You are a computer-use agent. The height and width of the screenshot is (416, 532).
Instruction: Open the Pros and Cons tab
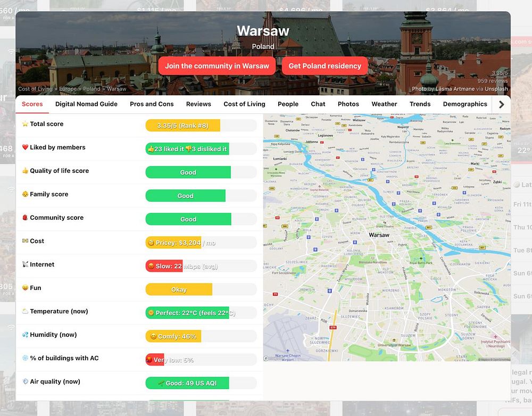[152, 104]
